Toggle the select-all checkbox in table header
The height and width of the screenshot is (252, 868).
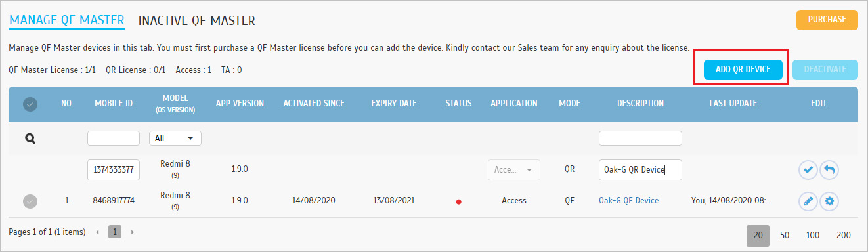pos(30,104)
